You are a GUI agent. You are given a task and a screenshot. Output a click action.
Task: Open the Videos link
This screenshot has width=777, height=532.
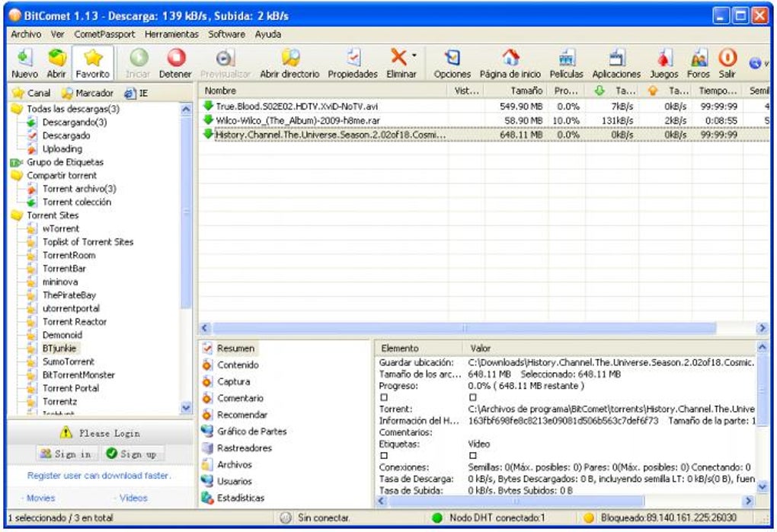click(x=133, y=499)
